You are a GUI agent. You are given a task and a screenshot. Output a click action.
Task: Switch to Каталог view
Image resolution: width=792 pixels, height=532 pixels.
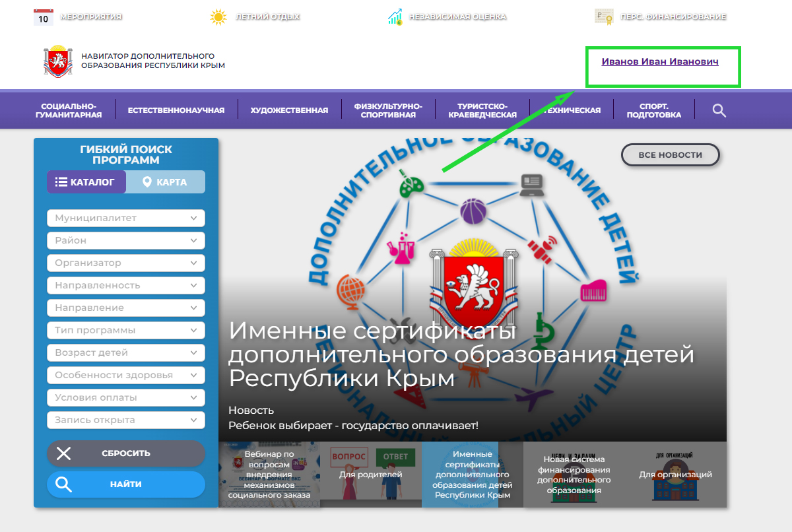[86, 182]
